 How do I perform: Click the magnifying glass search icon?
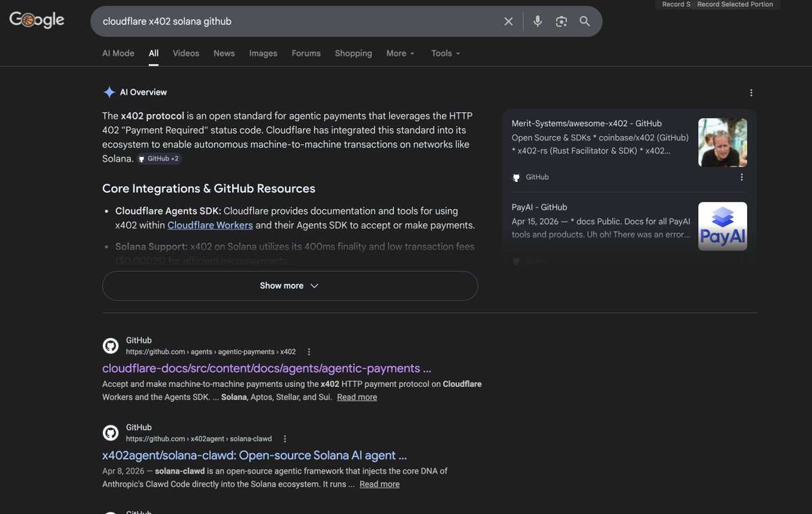coord(585,22)
